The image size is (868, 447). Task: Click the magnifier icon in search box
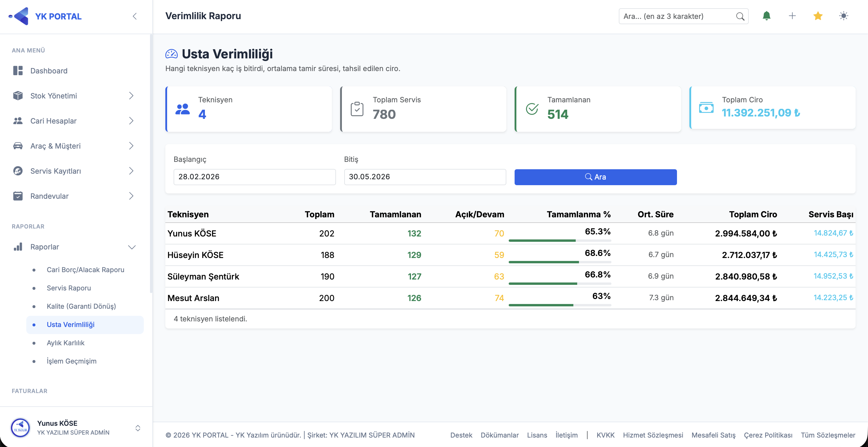(x=740, y=16)
